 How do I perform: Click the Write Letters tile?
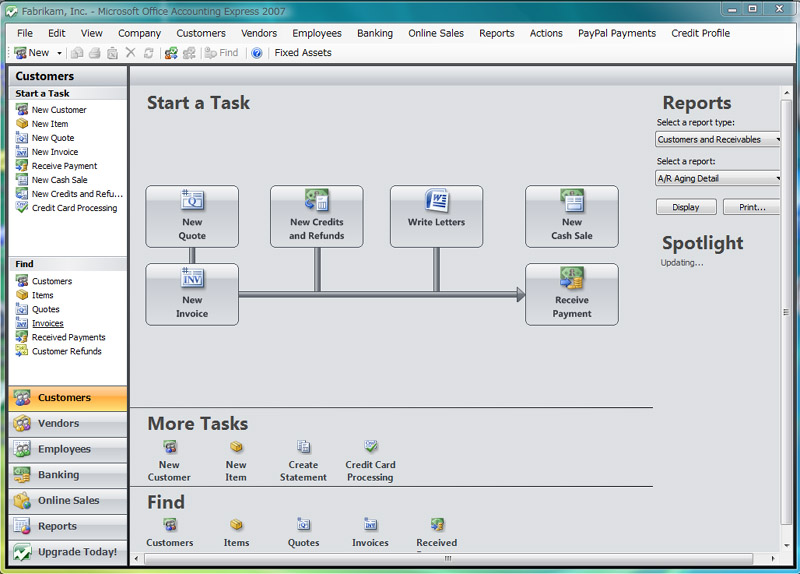[436, 216]
